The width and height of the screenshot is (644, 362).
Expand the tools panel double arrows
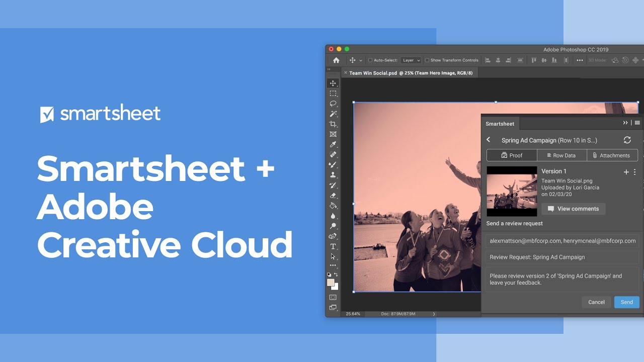pos(329,69)
